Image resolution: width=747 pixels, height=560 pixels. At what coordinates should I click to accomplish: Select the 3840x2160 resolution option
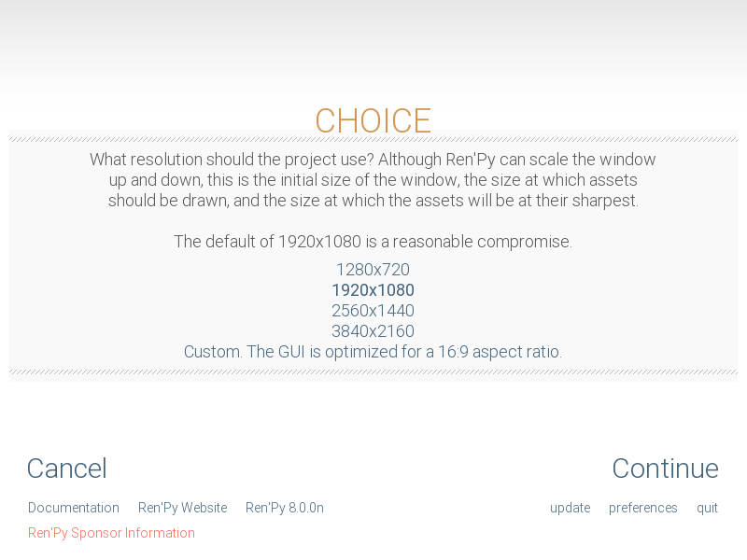click(373, 331)
